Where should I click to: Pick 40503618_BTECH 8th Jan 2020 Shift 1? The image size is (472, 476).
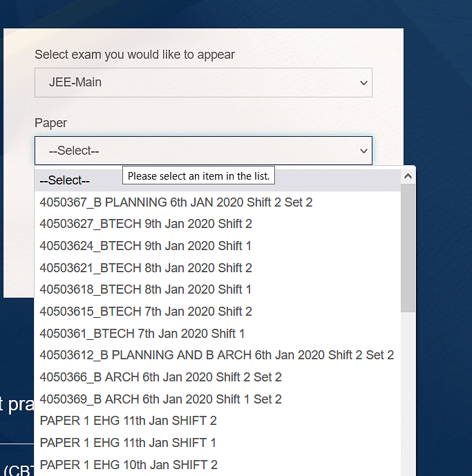(218, 289)
